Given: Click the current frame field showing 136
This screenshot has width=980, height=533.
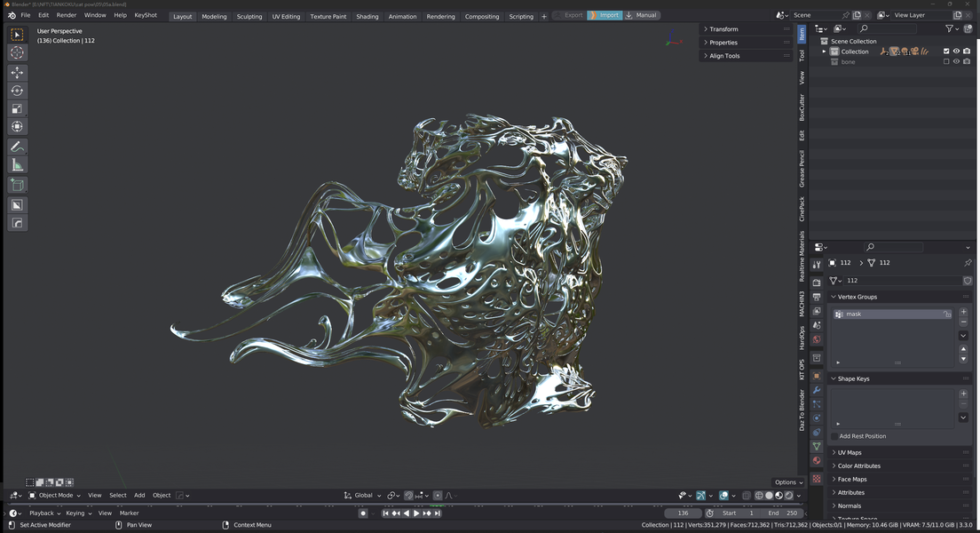Looking at the screenshot, I should [x=684, y=513].
